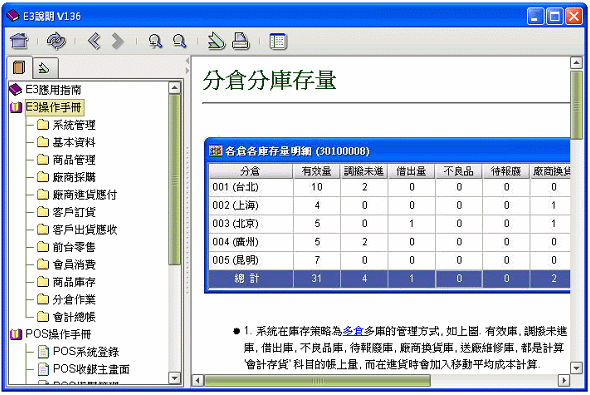
Task: Click the Print icon in toolbar
Action: pyautogui.click(x=240, y=41)
